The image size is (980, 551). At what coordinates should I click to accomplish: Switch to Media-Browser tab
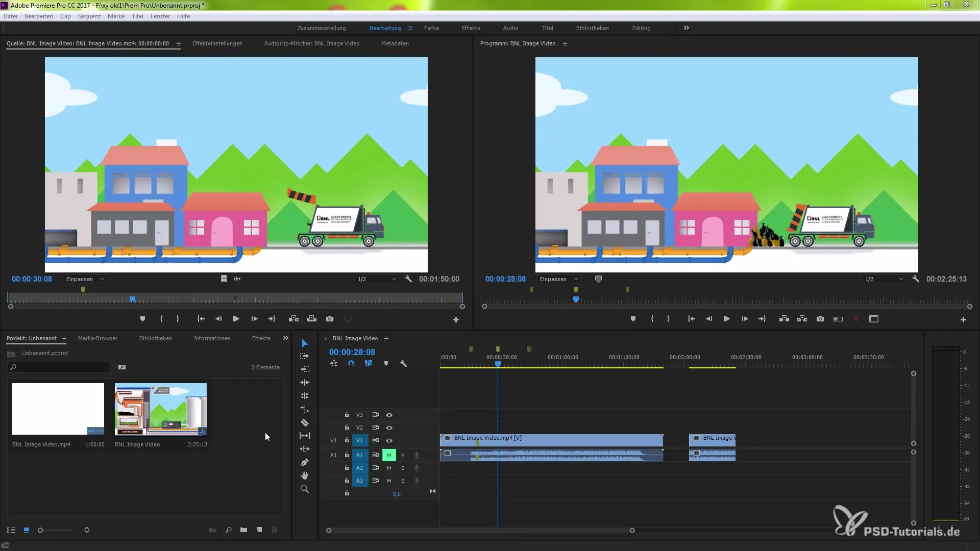coord(97,338)
